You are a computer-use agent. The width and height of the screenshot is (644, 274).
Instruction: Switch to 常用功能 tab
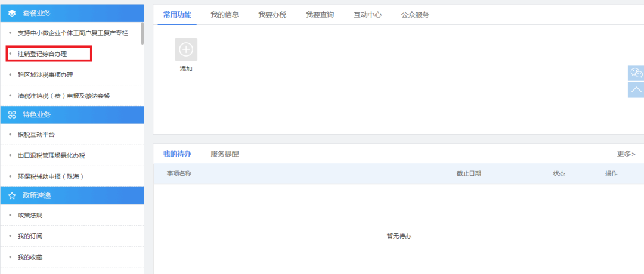177,15
